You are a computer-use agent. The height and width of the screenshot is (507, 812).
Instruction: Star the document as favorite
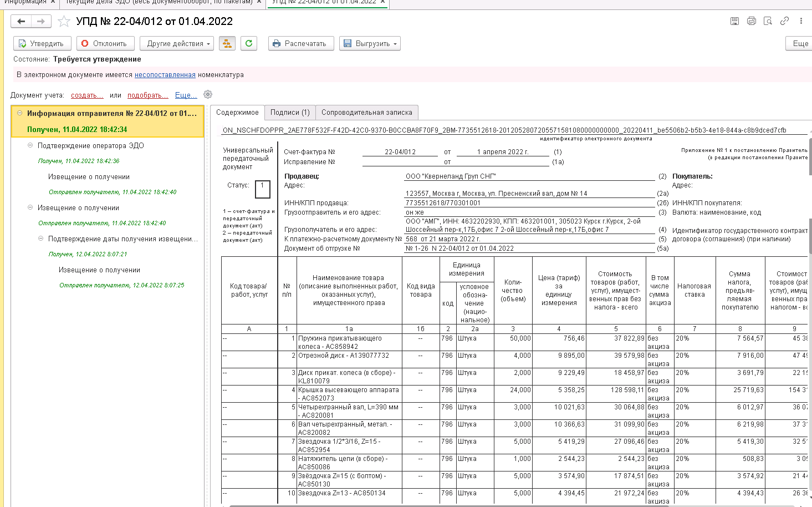[64, 22]
